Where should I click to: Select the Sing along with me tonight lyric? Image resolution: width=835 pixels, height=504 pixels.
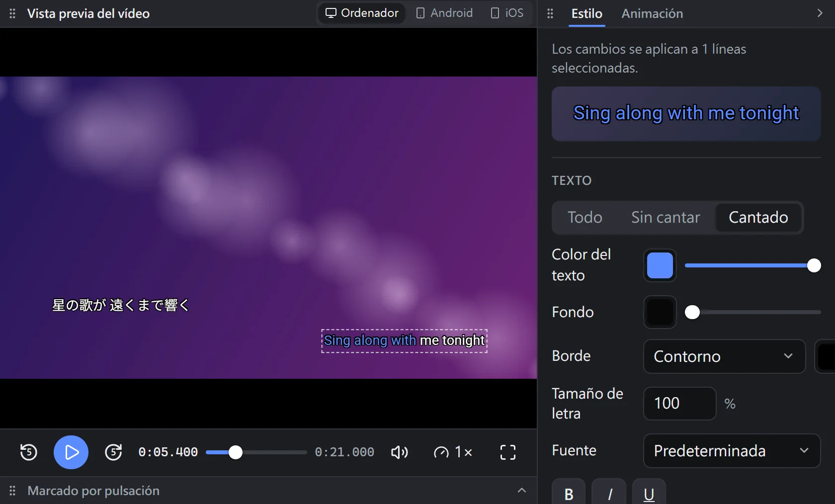click(404, 340)
